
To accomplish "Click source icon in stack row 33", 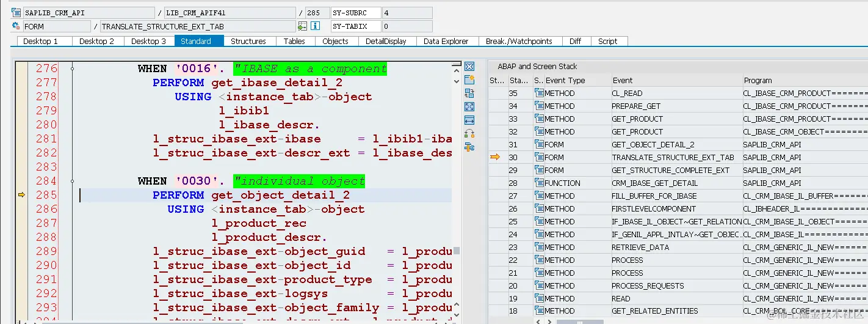I will [538, 119].
